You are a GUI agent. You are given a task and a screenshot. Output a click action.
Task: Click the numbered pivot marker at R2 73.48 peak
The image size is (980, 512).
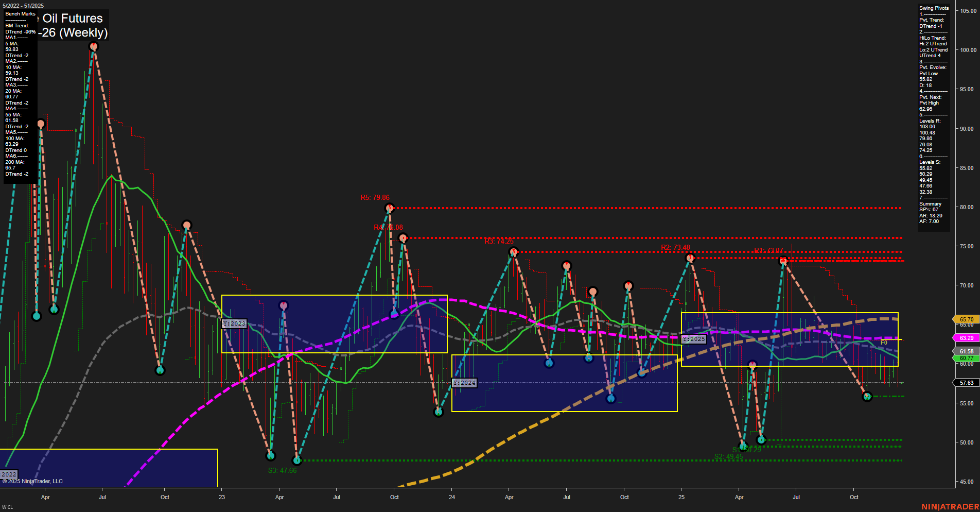tap(690, 258)
